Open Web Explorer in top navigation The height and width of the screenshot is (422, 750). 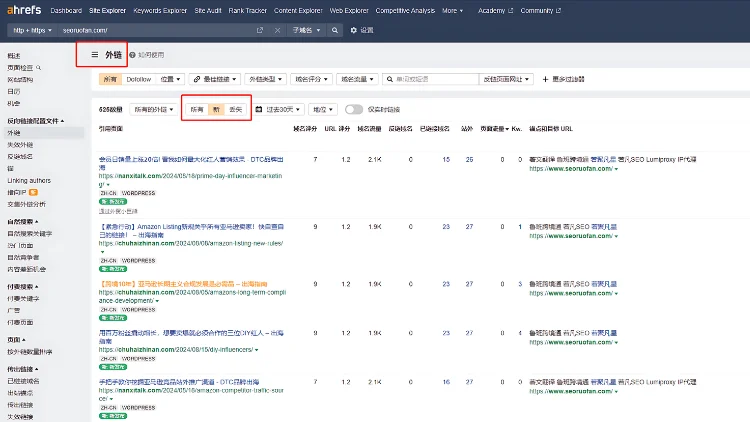coord(349,11)
